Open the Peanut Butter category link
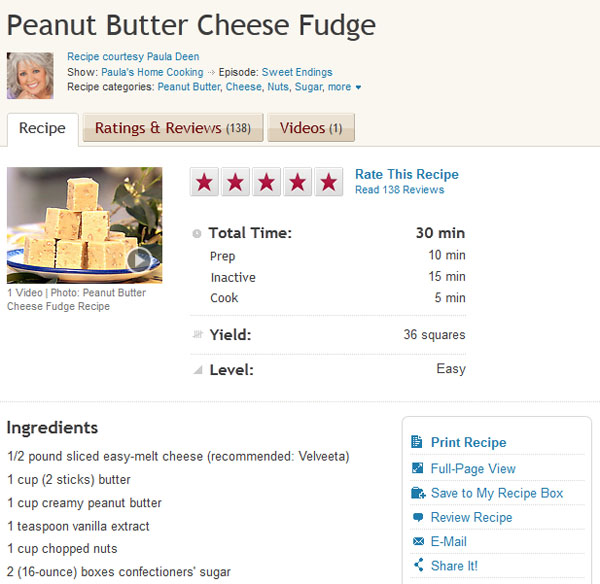This screenshot has width=600, height=584. click(x=189, y=87)
